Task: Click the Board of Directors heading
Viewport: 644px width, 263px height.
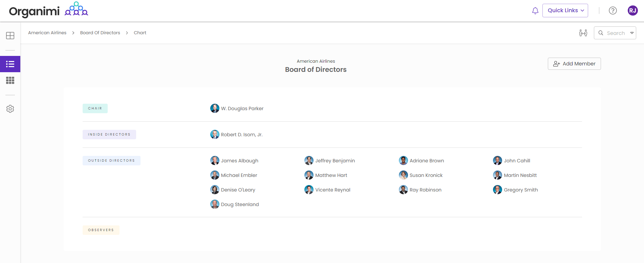Action: coord(316,69)
